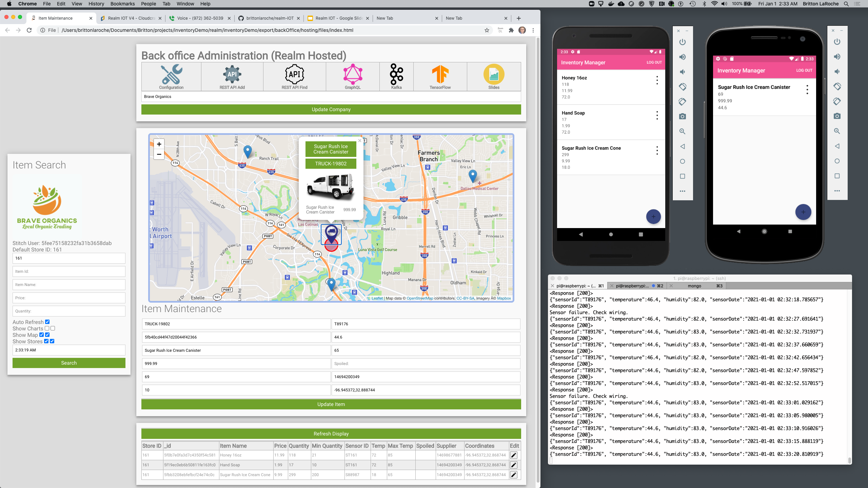The image size is (868, 488).
Task: Click edit pencil for Honey 16oz row
Action: click(514, 455)
